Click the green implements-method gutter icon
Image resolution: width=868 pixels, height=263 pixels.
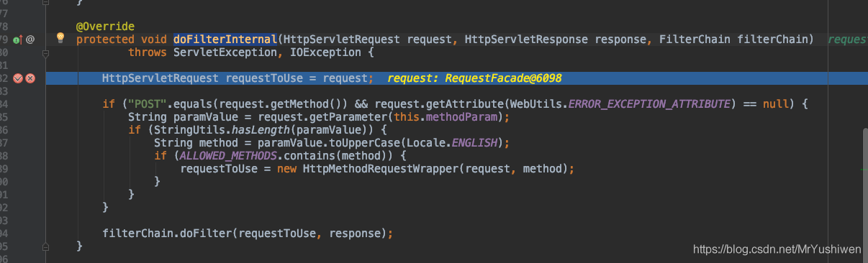point(17,40)
